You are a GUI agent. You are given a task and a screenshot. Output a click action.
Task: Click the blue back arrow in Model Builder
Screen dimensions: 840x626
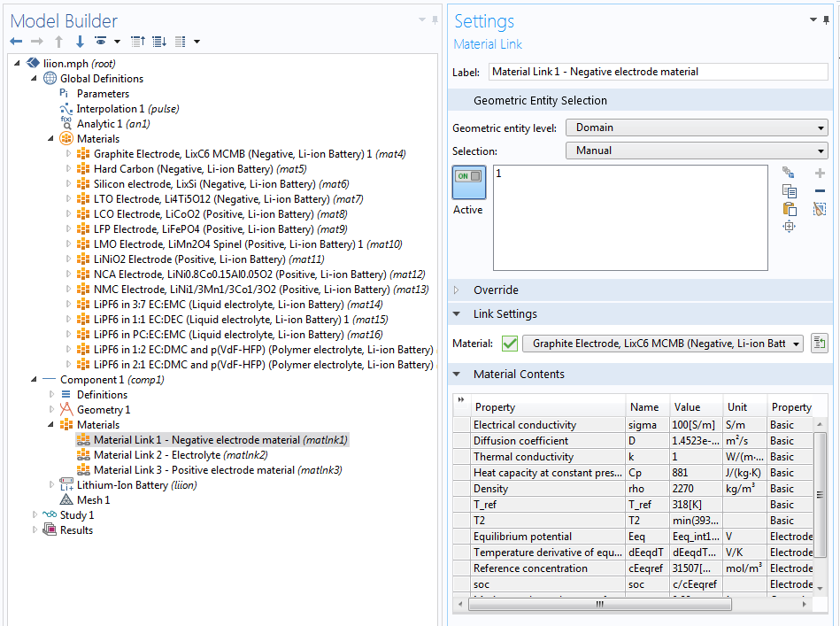click(16, 42)
